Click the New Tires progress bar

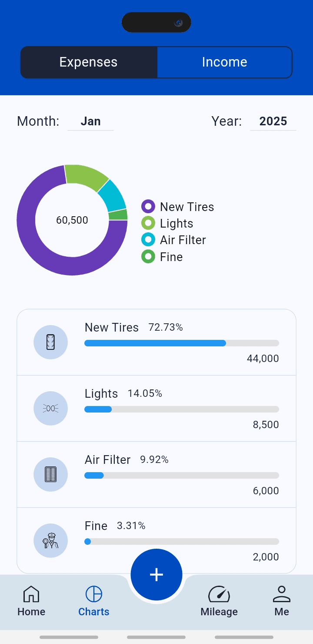[182, 343]
